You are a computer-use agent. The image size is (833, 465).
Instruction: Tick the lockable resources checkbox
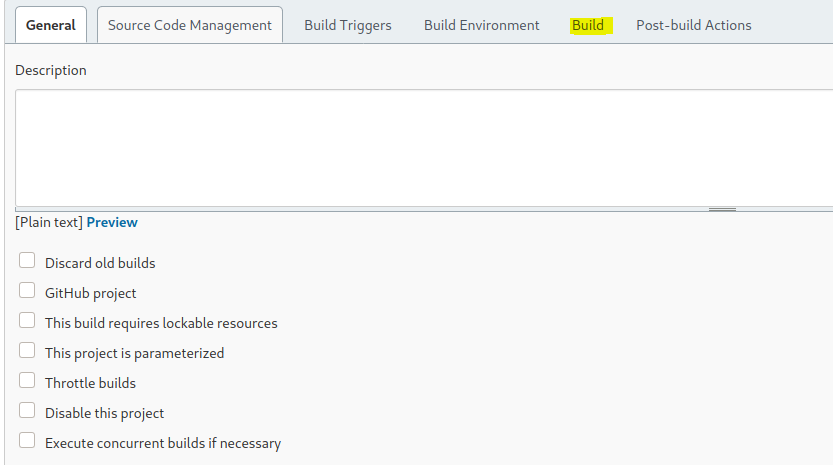[27, 321]
